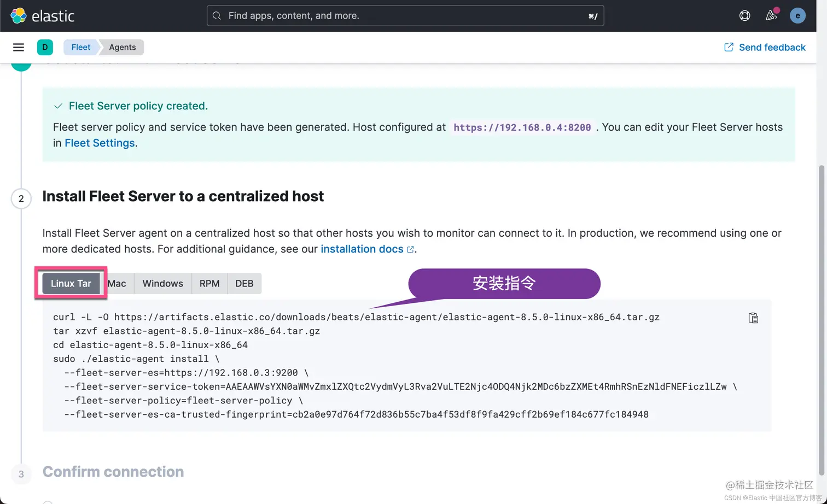Click the --fleet-server-es line
The image size is (827, 504).
point(187,373)
